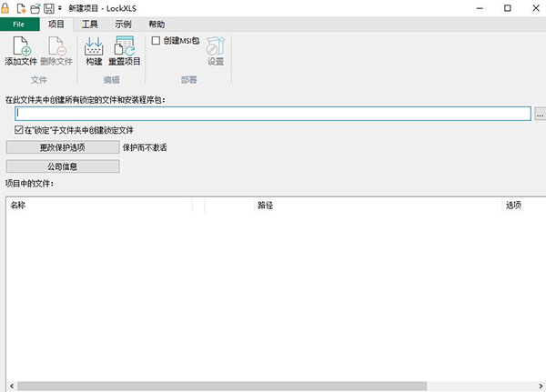Enable the 创建MSI包 checkbox

[156, 41]
